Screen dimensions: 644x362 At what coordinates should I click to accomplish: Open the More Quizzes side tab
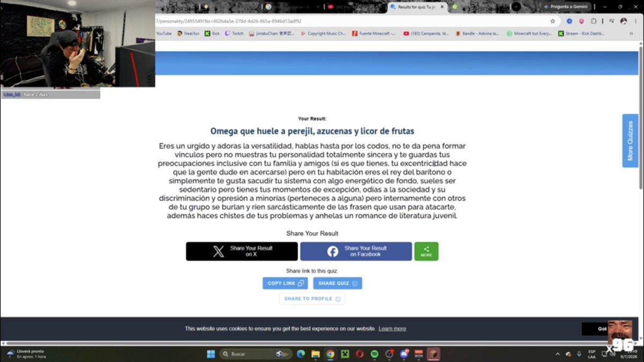click(630, 141)
